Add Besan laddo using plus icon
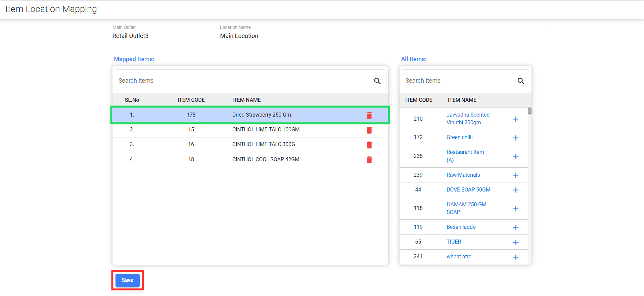 pyautogui.click(x=516, y=227)
